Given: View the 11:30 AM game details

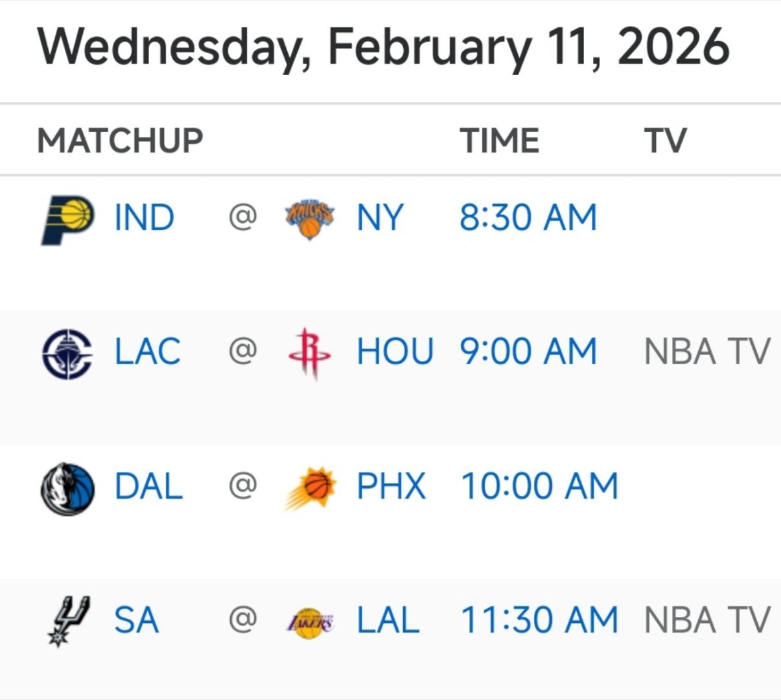Looking at the screenshot, I should pyautogui.click(x=539, y=621).
